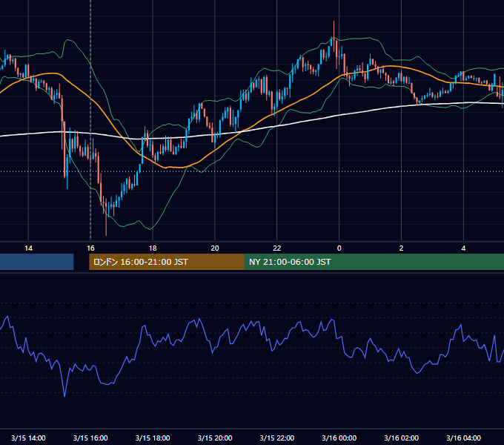Click the 3/15 22:00 time label
This screenshot has width=504, height=445.
pyautogui.click(x=276, y=438)
